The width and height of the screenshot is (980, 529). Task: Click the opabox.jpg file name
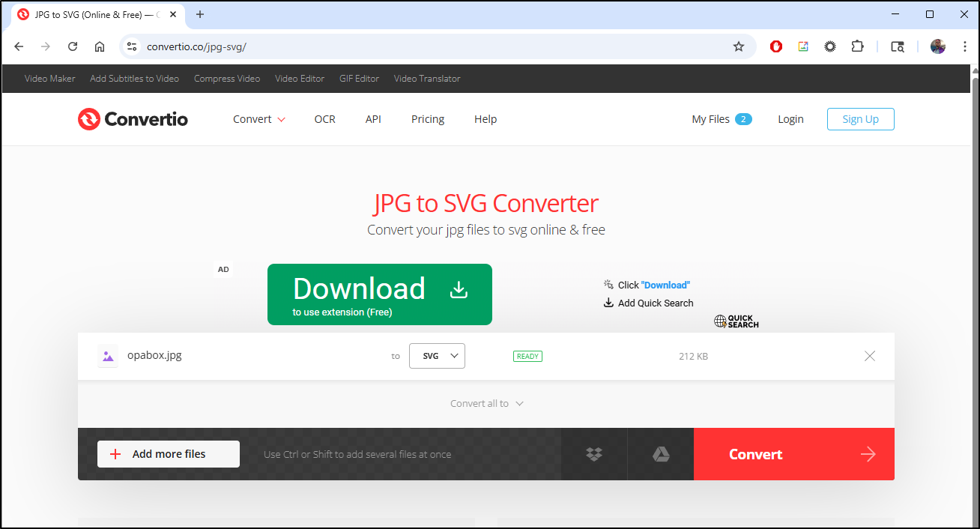point(154,355)
